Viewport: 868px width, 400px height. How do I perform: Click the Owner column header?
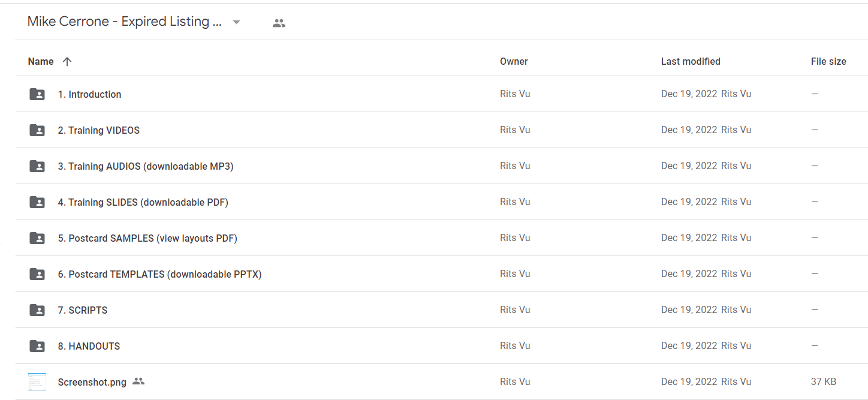tap(514, 61)
